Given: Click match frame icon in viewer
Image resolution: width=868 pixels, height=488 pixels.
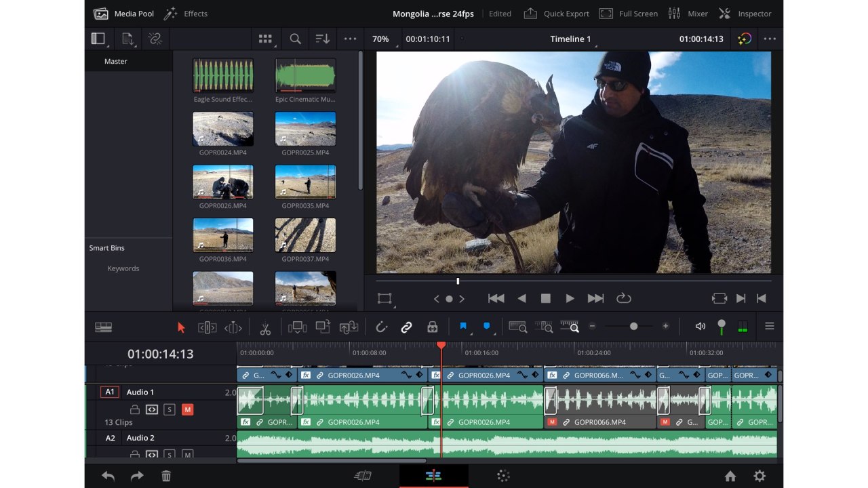Looking at the screenshot, I should [719, 298].
